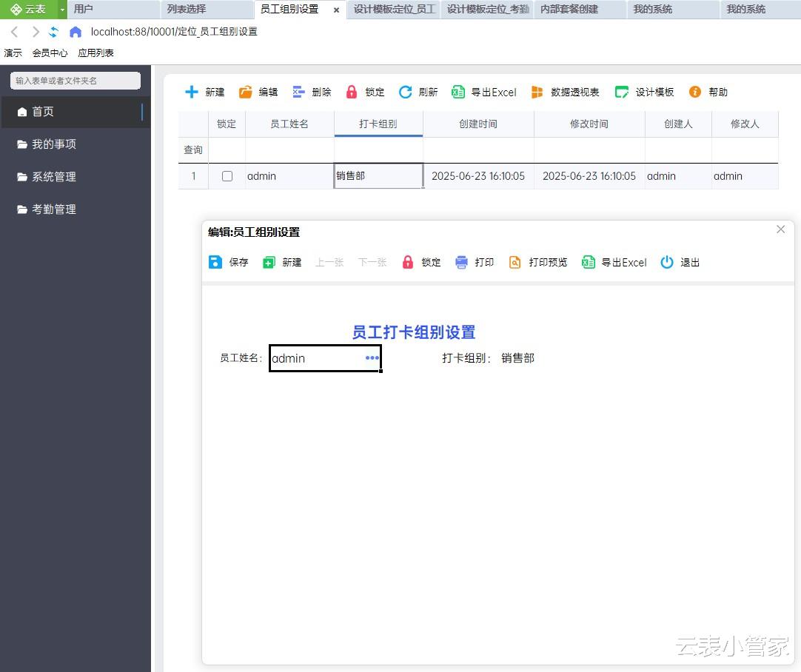Close the 编辑:员工组别设置 dialog
This screenshot has width=801, height=672.
[780, 229]
